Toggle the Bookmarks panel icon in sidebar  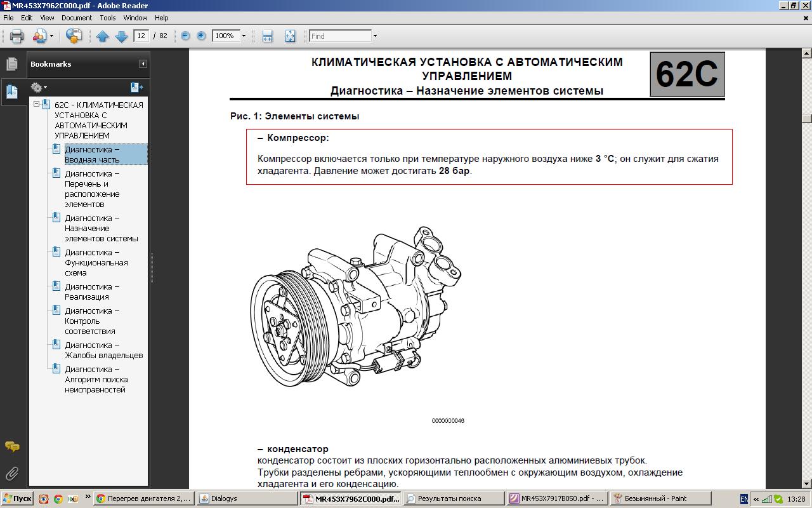[x=11, y=91]
